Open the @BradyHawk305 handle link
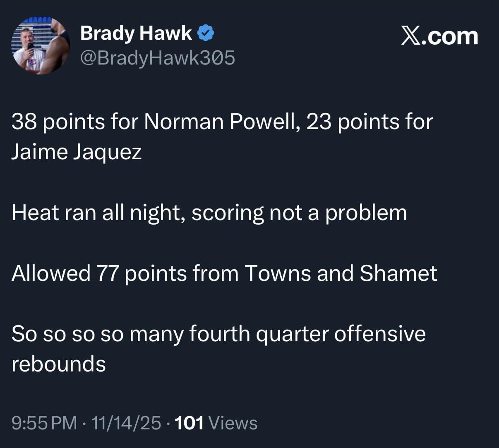The image size is (499, 448). (x=157, y=58)
